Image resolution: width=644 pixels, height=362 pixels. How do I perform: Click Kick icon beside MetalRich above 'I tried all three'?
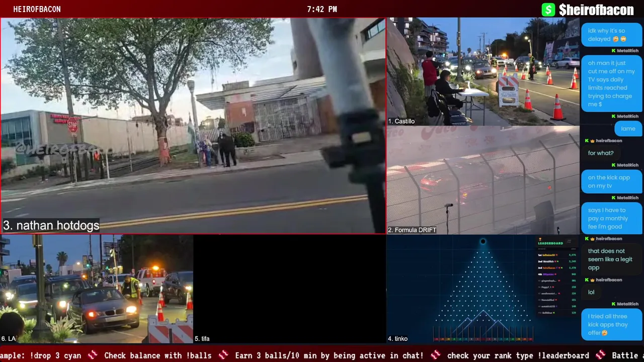614,304
